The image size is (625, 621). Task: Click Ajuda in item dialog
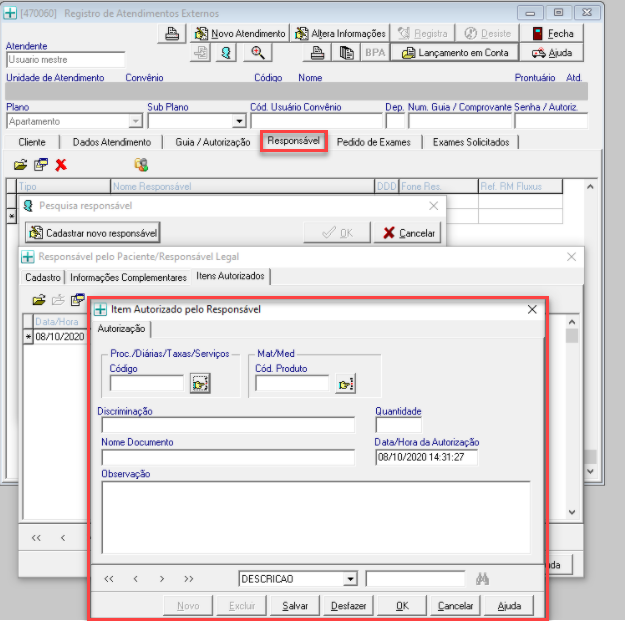point(509,606)
